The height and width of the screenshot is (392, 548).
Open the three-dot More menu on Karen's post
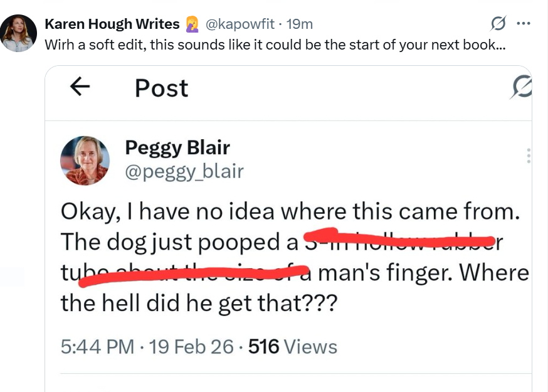tap(522, 24)
